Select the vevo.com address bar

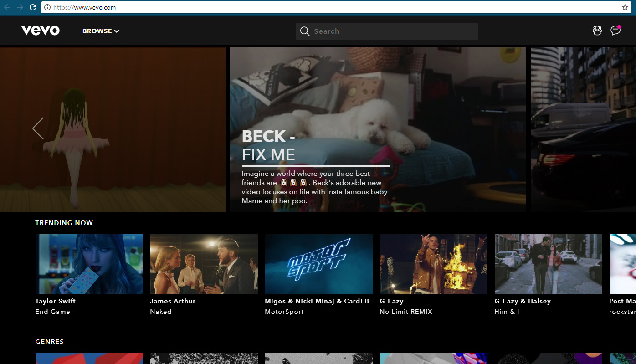(336, 7)
